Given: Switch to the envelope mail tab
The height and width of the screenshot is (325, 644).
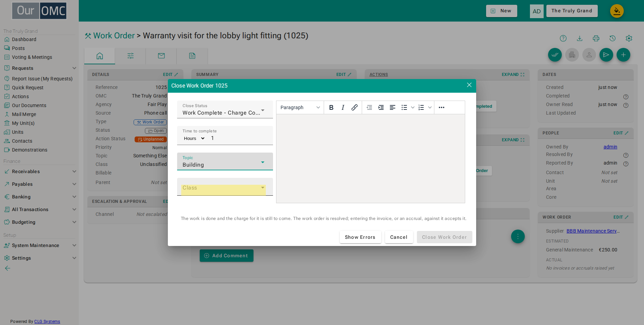Looking at the screenshot, I should (x=161, y=56).
